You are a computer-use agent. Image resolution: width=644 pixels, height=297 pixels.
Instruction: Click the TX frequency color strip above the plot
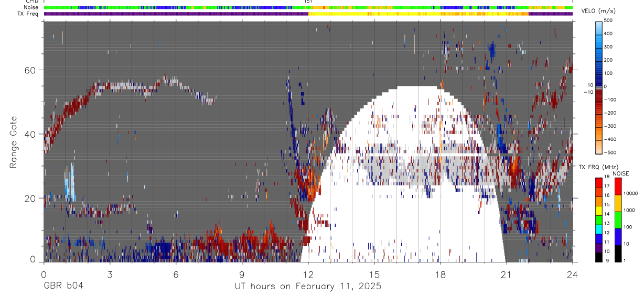click(308, 14)
